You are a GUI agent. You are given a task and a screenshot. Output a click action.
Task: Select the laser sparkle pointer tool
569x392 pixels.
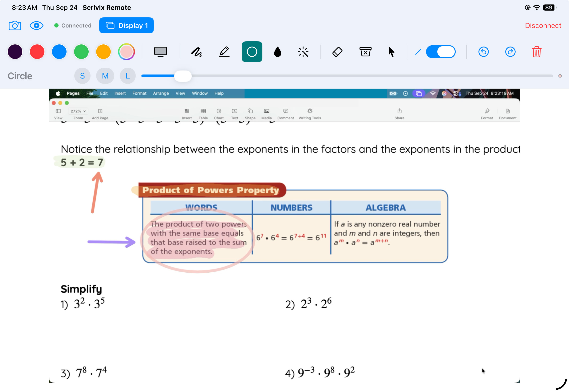tap(303, 52)
